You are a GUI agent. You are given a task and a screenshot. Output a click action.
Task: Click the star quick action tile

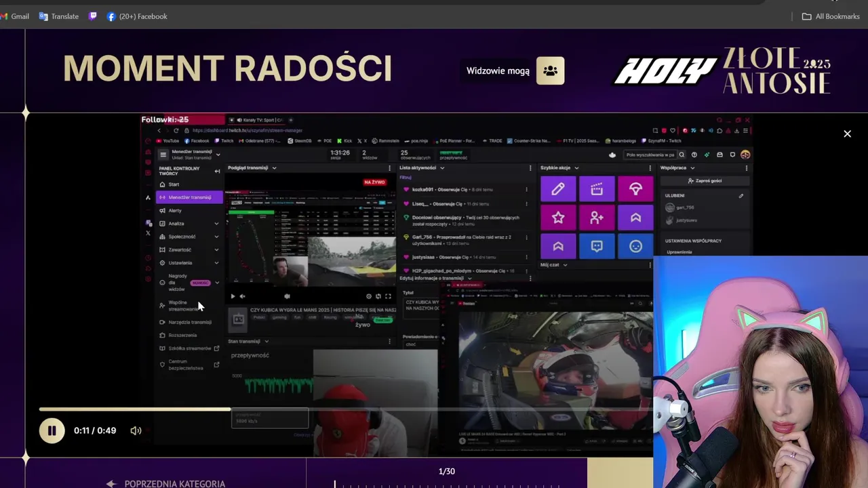tap(558, 218)
